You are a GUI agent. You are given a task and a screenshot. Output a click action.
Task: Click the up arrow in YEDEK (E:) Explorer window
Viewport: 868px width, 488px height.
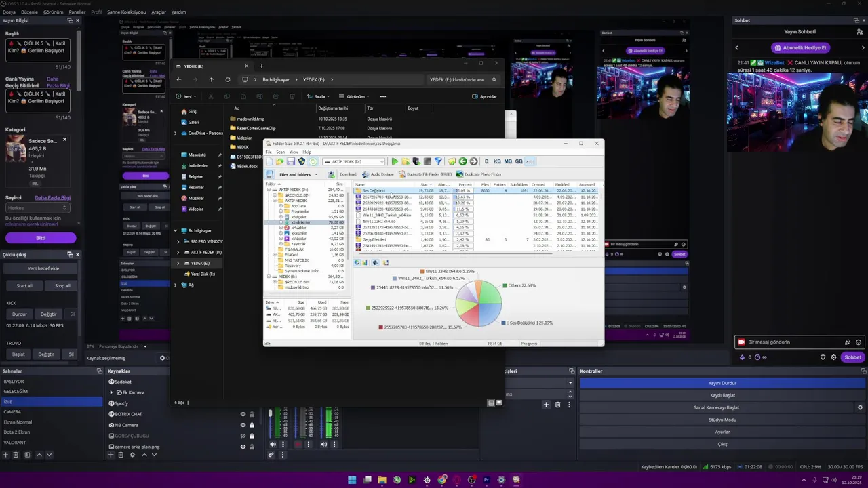click(x=211, y=79)
